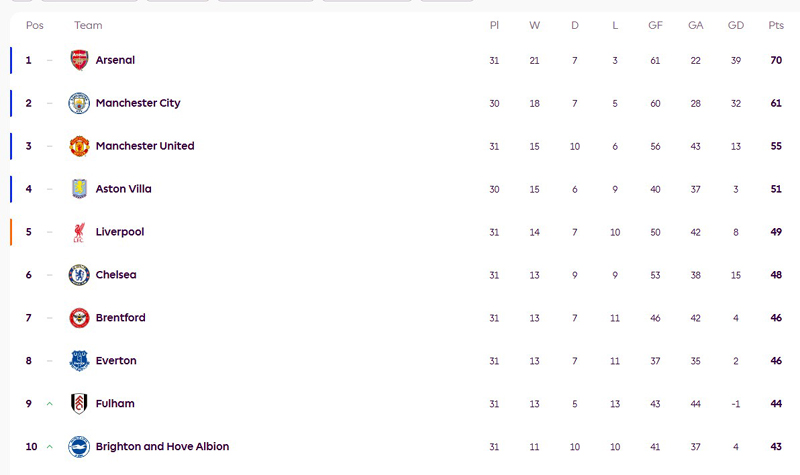Click the GD column header
800x475 pixels.
pyautogui.click(x=736, y=25)
